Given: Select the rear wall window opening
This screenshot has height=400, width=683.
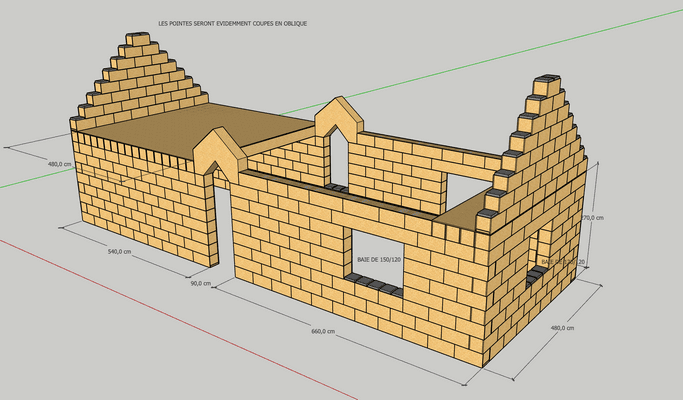Looking at the screenshot, I should pyautogui.click(x=465, y=192).
